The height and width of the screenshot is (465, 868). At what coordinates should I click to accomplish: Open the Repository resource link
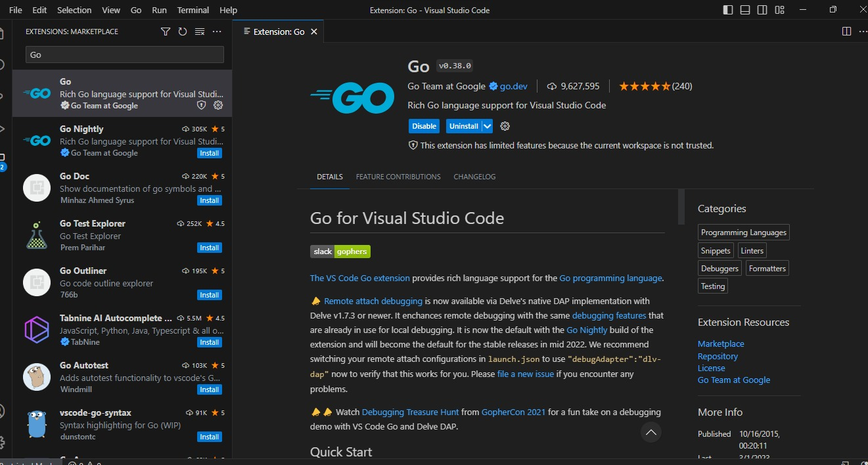(718, 356)
